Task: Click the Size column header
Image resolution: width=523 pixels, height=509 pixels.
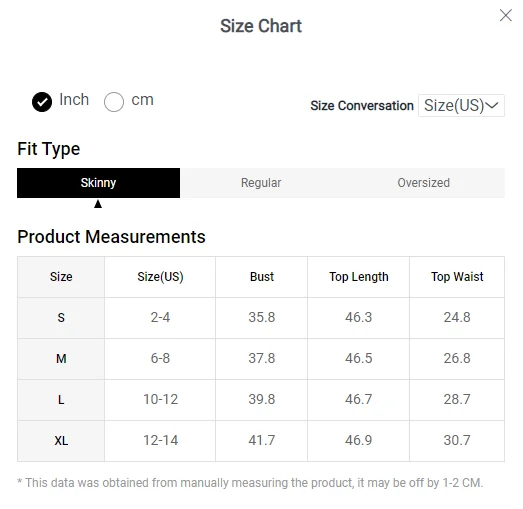Action: point(61,277)
